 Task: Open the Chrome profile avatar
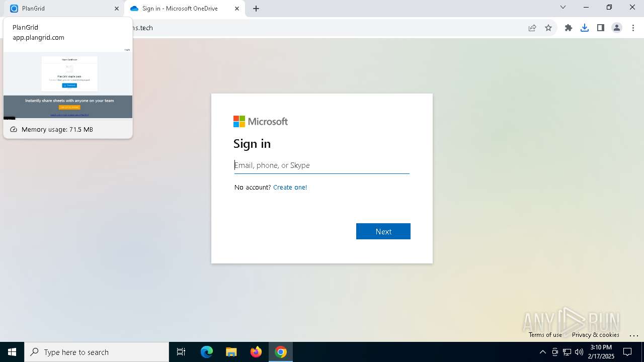[617, 28]
